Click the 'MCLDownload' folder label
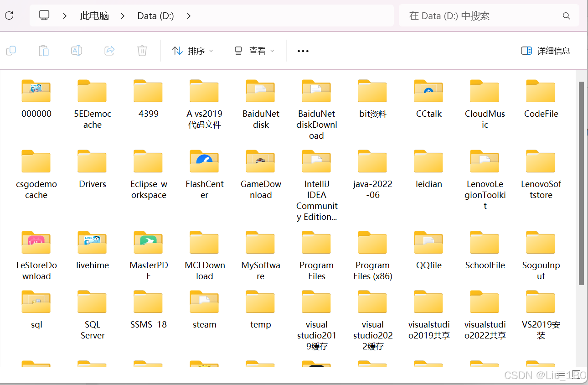The image size is (588, 385). (x=205, y=271)
